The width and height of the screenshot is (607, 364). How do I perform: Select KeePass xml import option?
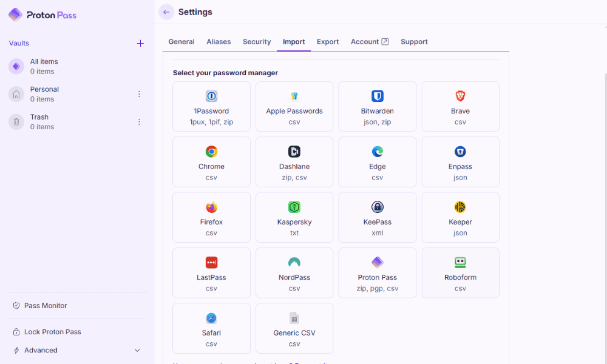coord(377,217)
